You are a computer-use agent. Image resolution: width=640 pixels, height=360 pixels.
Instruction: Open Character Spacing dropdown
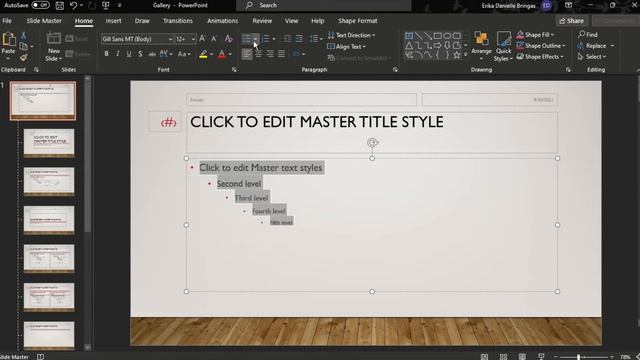pos(166,54)
